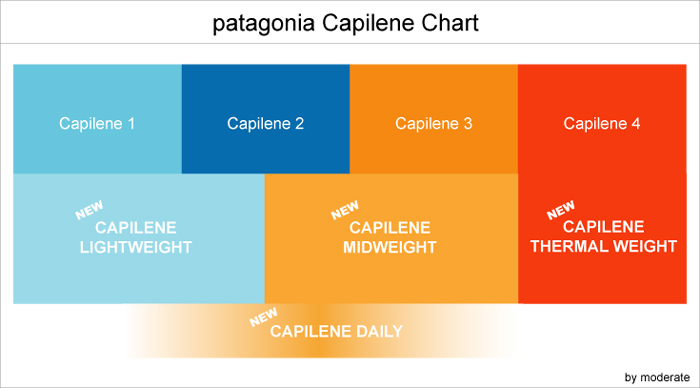Viewport: 700px width, 388px height.
Task: Click the NEW badge above Thermal Weight
Action: pos(561,210)
